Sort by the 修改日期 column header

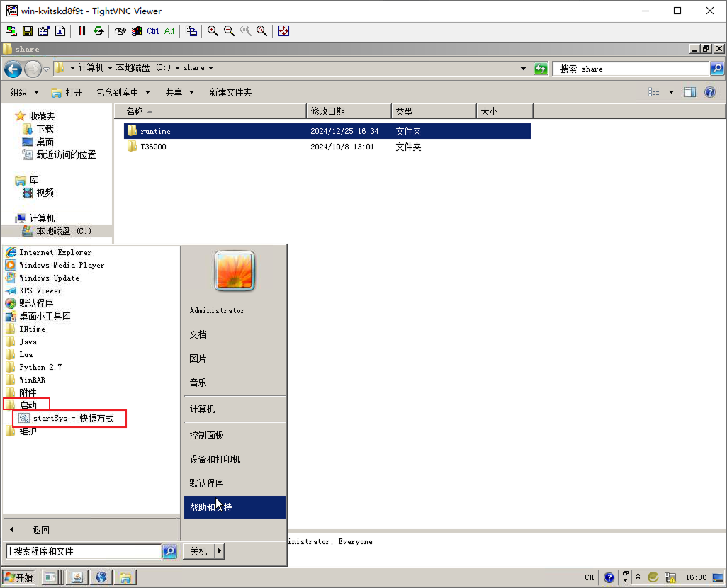tap(349, 111)
